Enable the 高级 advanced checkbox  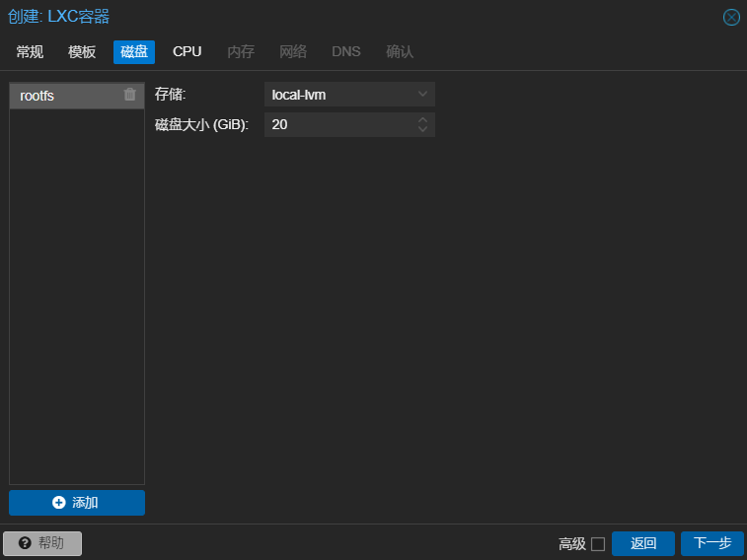pyautogui.click(x=597, y=544)
